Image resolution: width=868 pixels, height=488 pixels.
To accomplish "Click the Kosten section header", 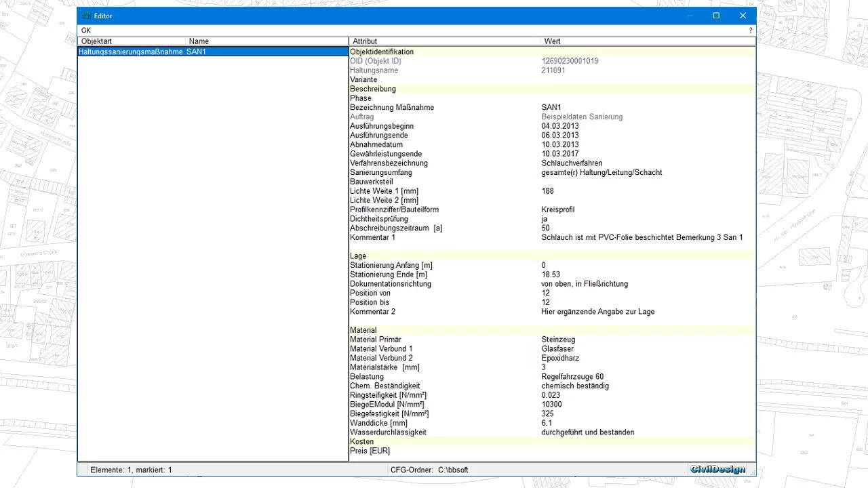I will (551, 442).
